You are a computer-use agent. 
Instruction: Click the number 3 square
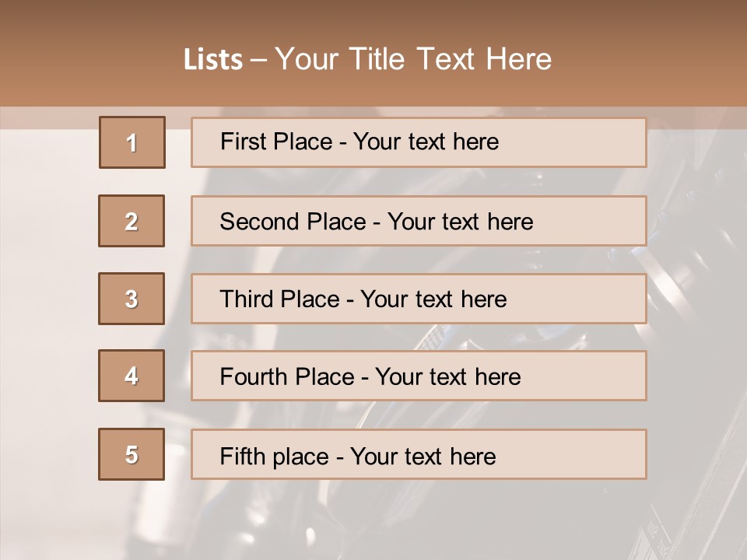(x=132, y=299)
